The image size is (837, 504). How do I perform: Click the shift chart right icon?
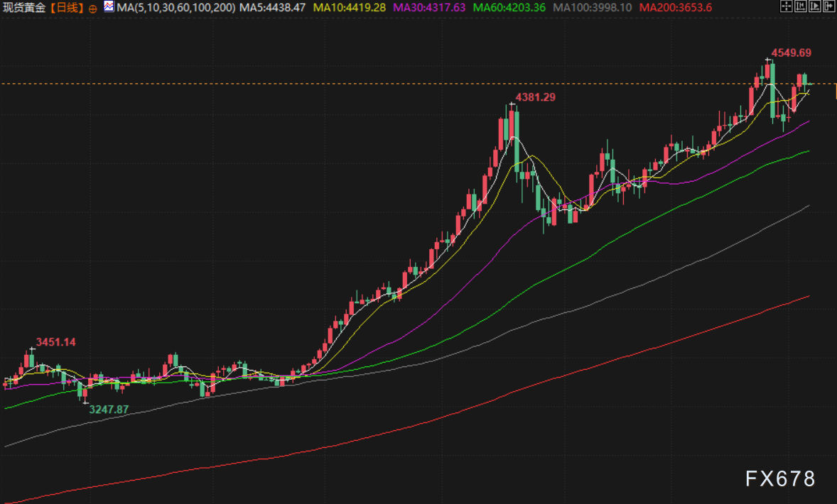pyautogui.click(x=814, y=8)
